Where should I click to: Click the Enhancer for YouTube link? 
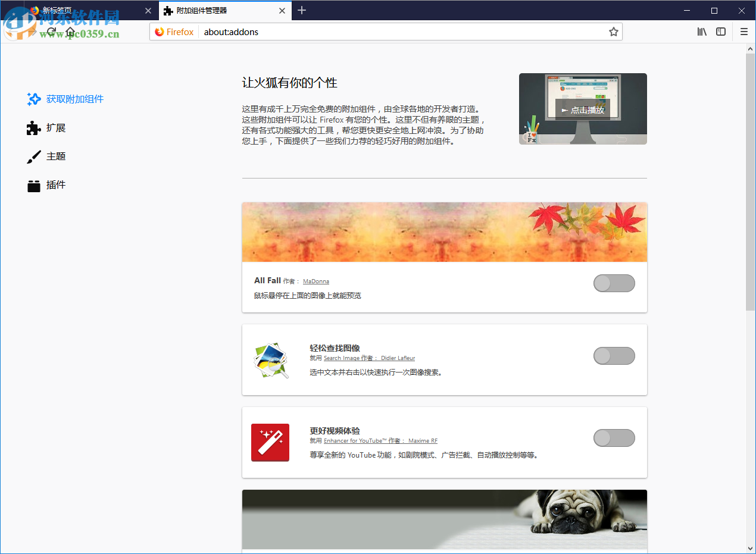(x=354, y=441)
